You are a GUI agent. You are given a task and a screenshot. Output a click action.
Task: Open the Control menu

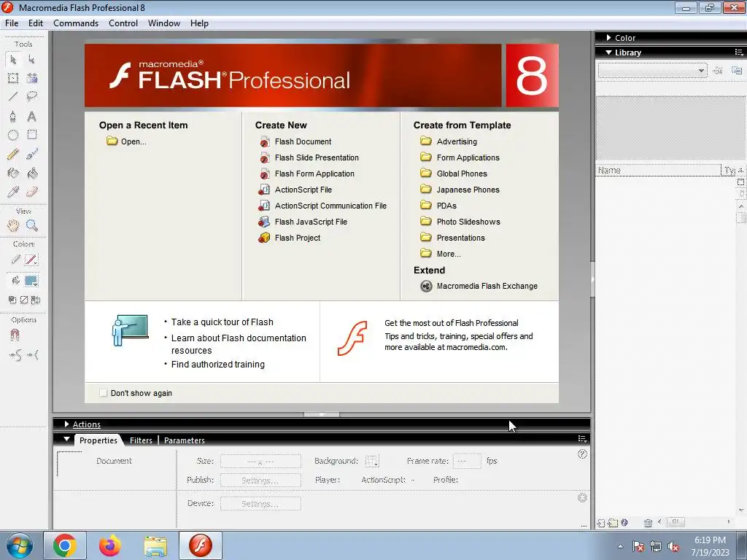point(123,23)
